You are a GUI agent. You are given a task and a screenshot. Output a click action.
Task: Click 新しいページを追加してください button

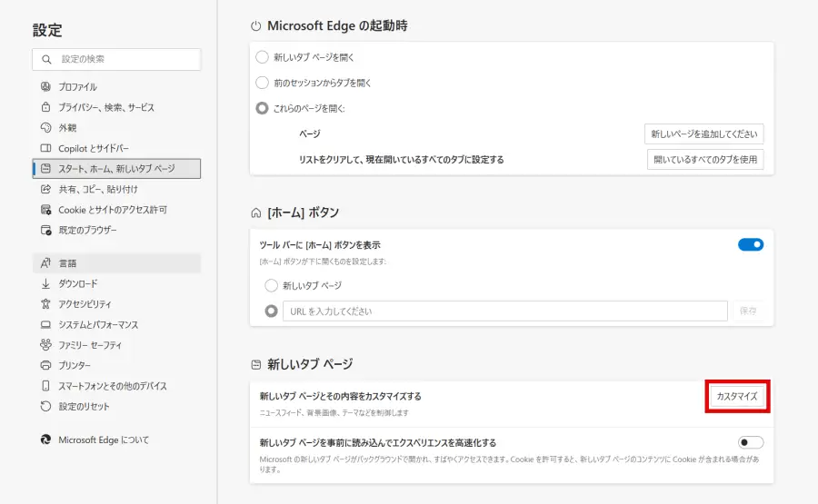click(703, 134)
